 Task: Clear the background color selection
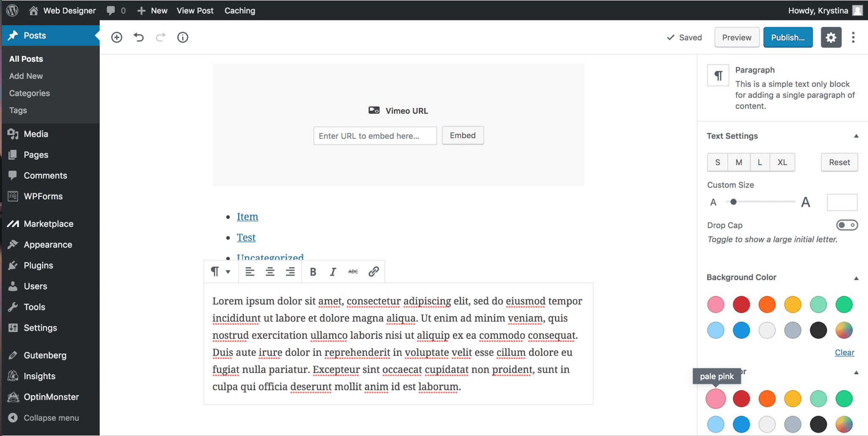[x=844, y=352]
